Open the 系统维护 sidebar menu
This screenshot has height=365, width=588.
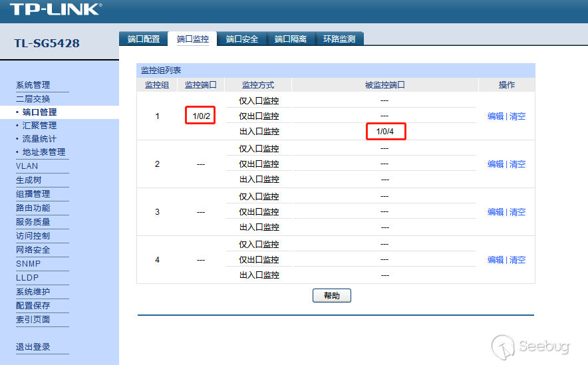click(33, 292)
